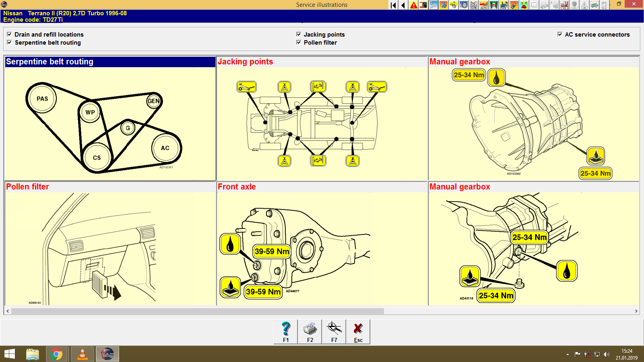Jump to first page with toolbar arrow
This screenshot has width=644, height=362.
tap(393, 5)
